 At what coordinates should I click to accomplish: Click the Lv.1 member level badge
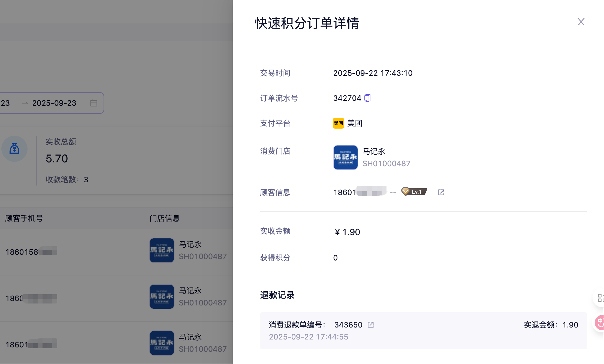pos(414,192)
